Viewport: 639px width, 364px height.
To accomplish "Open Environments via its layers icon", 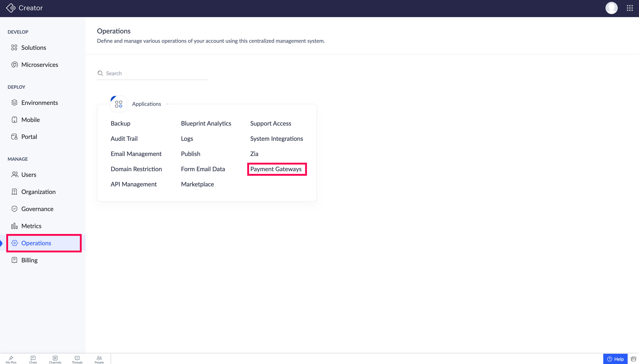I will [x=14, y=103].
